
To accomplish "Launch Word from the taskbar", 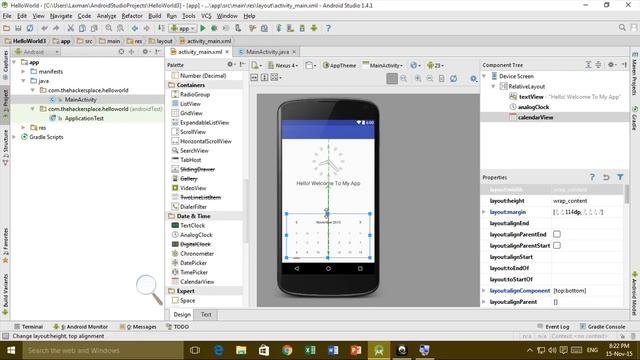I will pyautogui.click(x=333, y=350).
